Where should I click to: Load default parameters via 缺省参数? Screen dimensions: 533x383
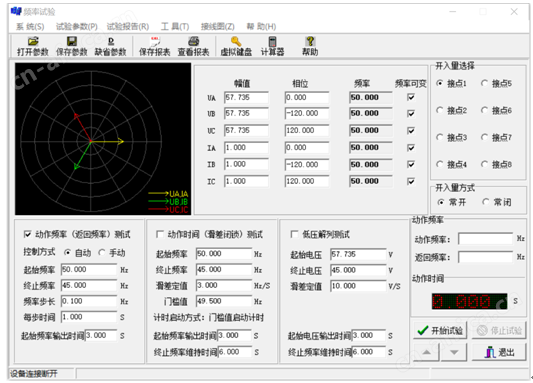[110, 46]
